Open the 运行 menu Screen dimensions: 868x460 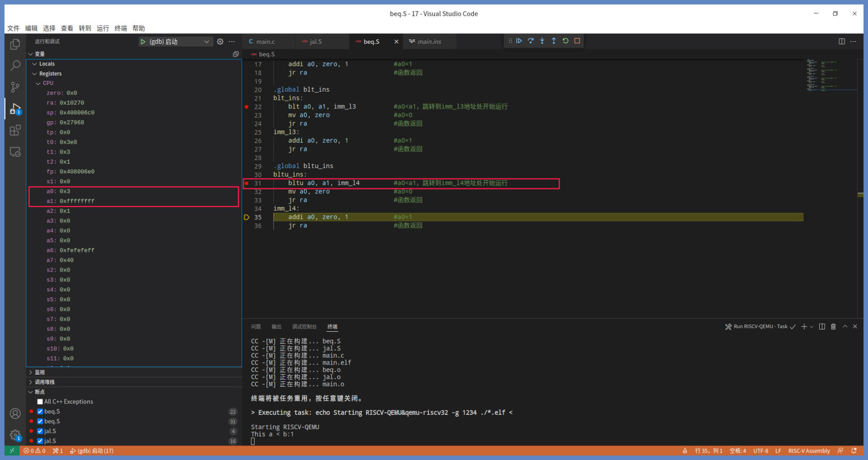[103, 28]
